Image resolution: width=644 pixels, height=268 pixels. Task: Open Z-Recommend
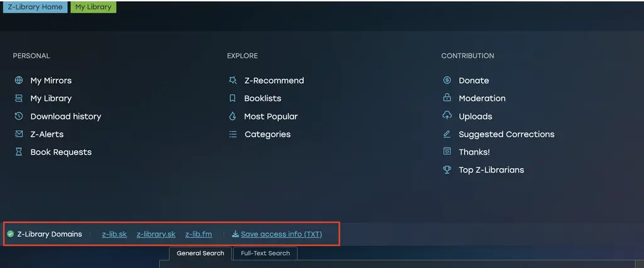274,81
